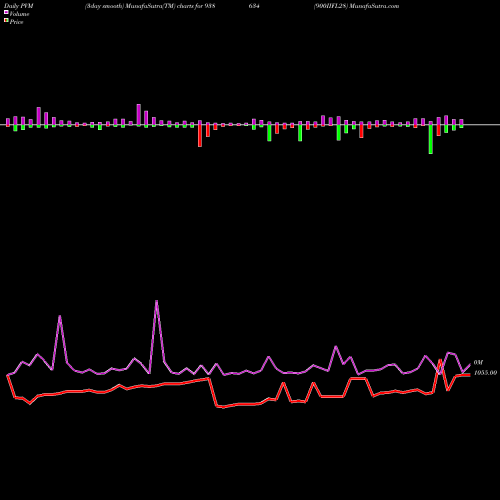Click the '1055.00' price value label
The width and height of the screenshot is (500, 500).
[485, 373]
